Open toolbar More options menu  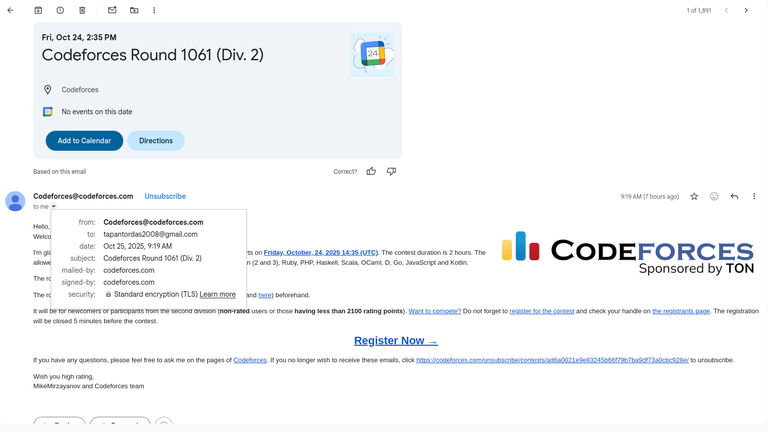(154, 10)
